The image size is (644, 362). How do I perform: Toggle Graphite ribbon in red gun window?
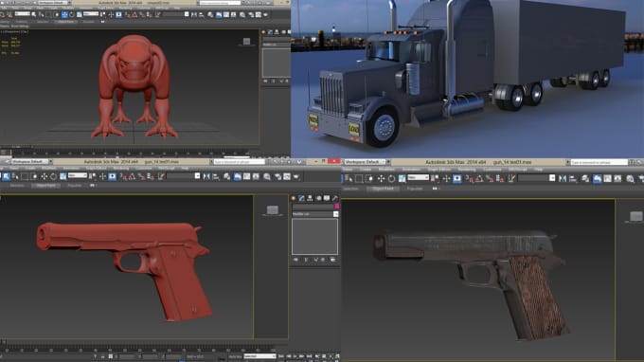(x=237, y=176)
